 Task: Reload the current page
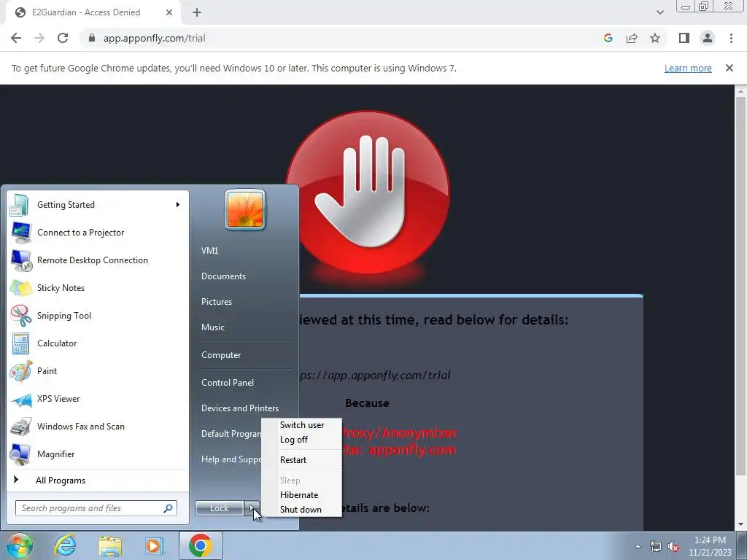pos(63,38)
